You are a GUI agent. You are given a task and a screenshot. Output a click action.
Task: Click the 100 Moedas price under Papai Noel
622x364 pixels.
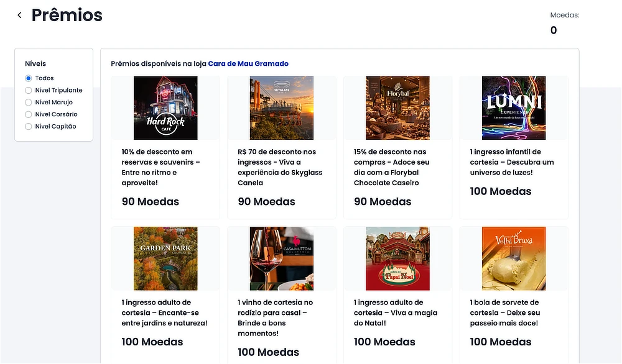[385, 342]
